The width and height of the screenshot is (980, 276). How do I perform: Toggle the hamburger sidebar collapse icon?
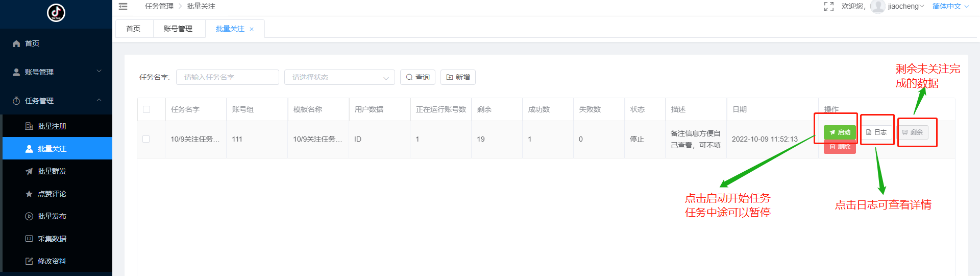[123, 7]
